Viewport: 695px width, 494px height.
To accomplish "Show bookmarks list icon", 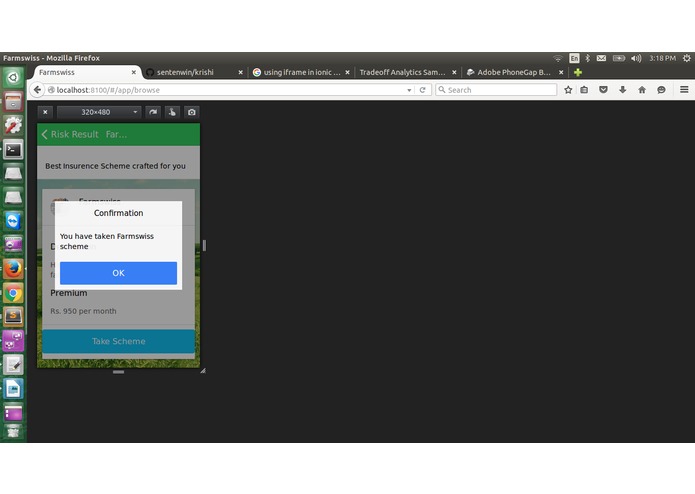I will click(x=584, y=90).
